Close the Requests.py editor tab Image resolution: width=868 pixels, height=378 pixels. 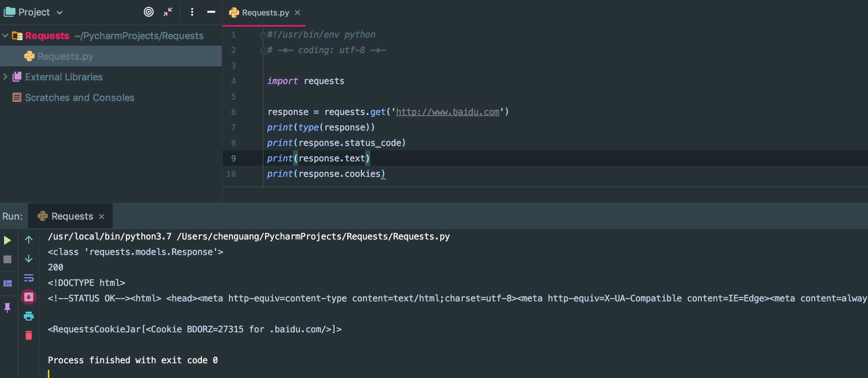pyautogui.click(x=297, y=13)
